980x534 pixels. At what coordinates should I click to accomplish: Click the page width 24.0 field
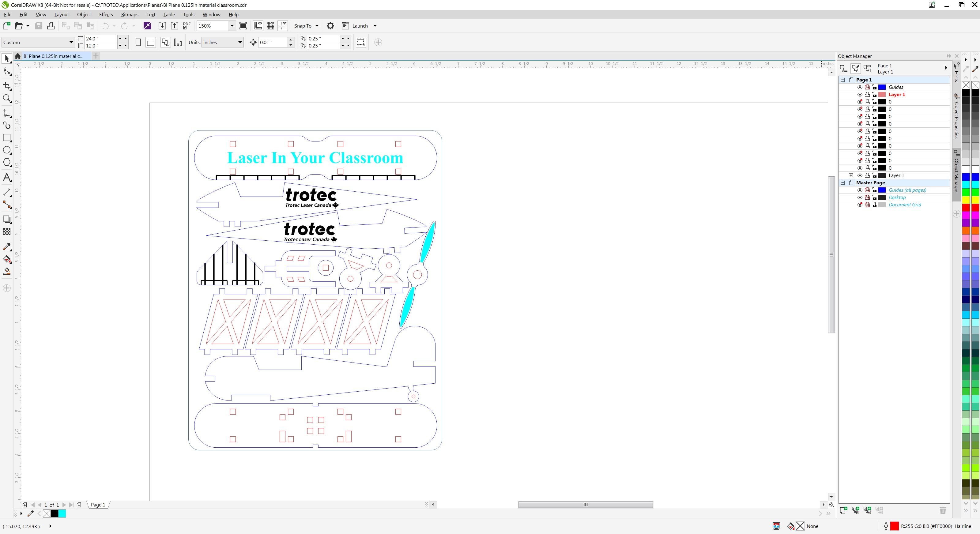click(x=100, y=38)
